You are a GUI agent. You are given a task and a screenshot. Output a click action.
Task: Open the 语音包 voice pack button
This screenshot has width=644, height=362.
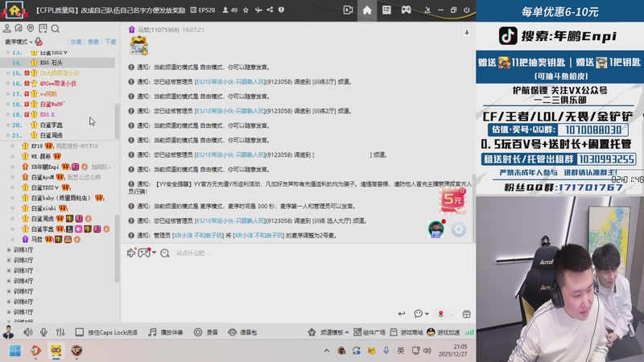(x=242, y=332)
